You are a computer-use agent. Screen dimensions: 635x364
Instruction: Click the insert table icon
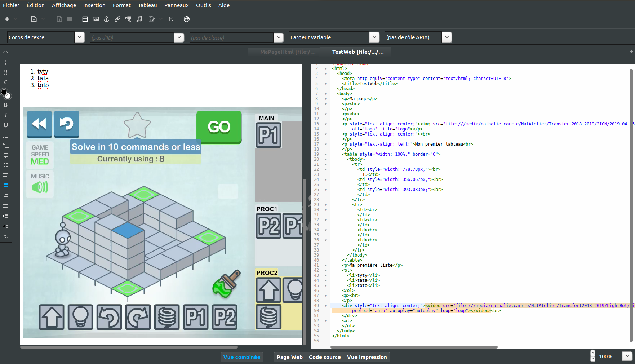[85, 19]
